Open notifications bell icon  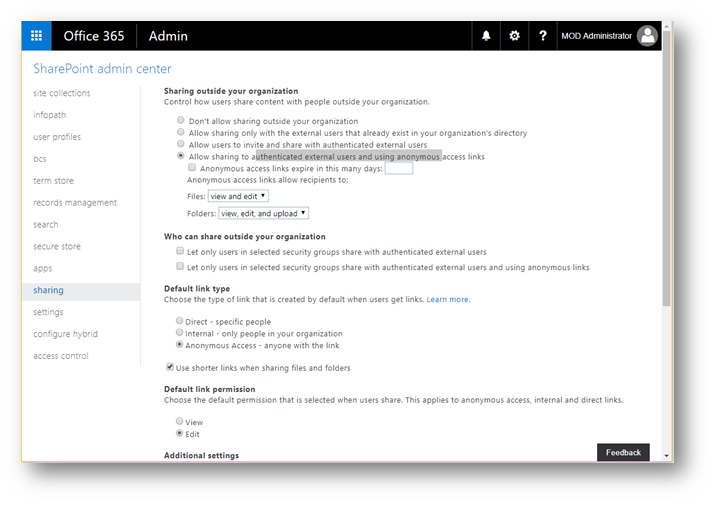pyautogui.click(x=486, y=36)
